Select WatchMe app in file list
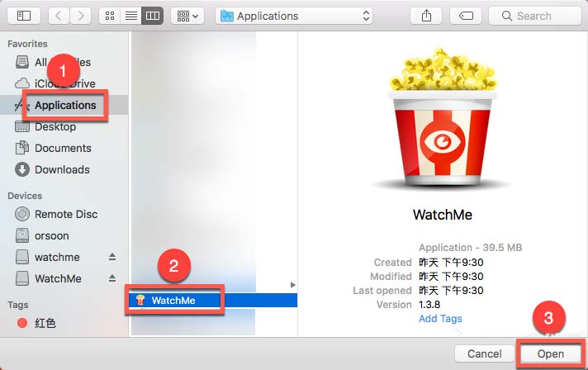Screen dimensions: 588x370 click(x=213, y=301)
